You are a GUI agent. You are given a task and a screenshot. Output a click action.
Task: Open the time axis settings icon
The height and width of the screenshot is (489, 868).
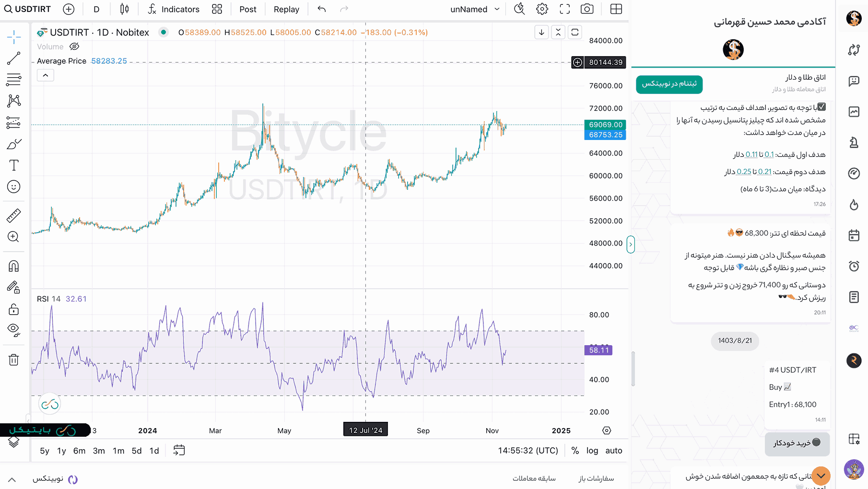607,431
